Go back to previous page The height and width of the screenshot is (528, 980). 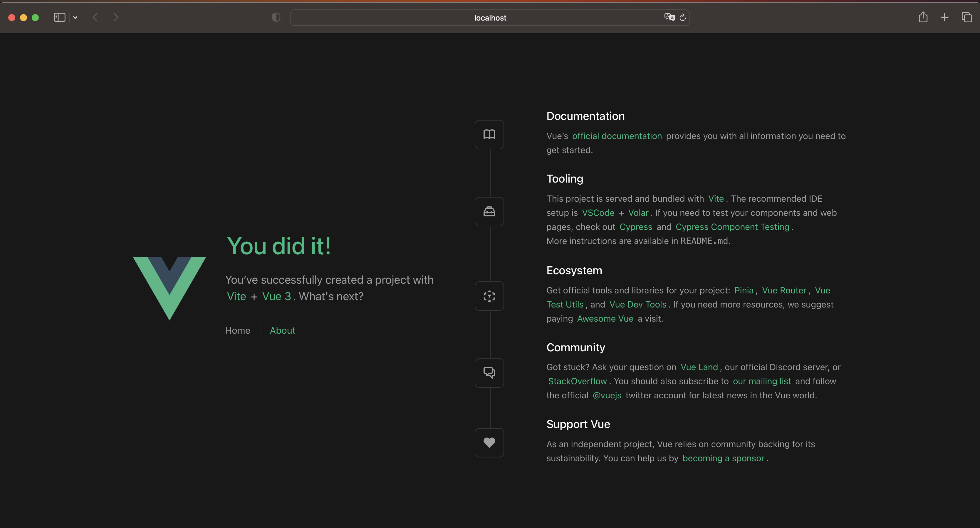click(95, 18)
